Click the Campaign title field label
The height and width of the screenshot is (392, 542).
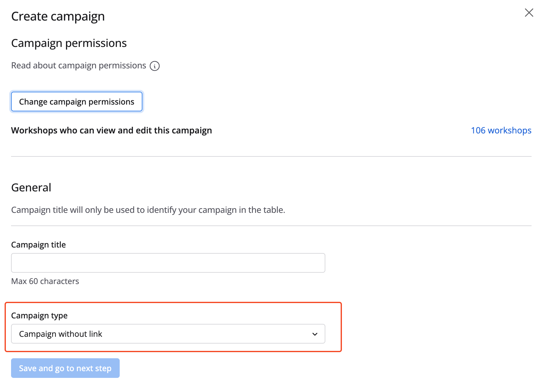point(38,245)
